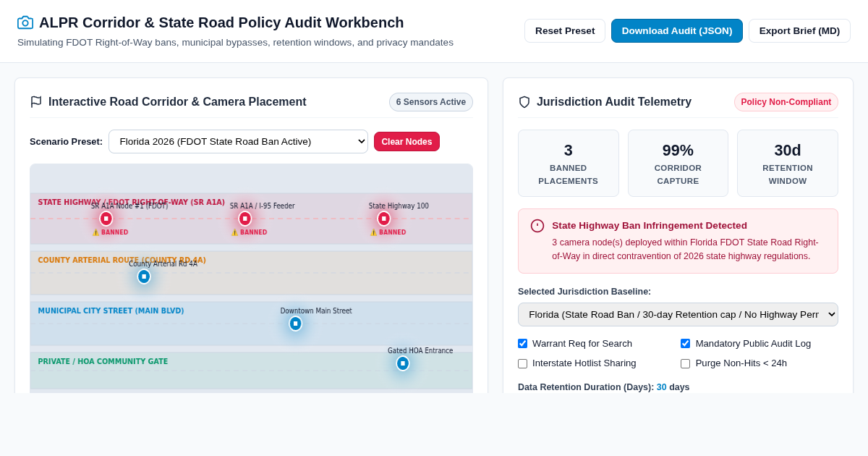Click Download Audit (JSON) button
868x456 pixels.
click(x=677, y=31)
